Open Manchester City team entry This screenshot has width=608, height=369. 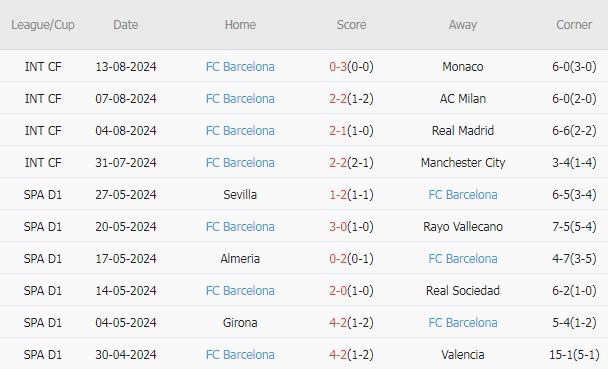pos(463,162)
